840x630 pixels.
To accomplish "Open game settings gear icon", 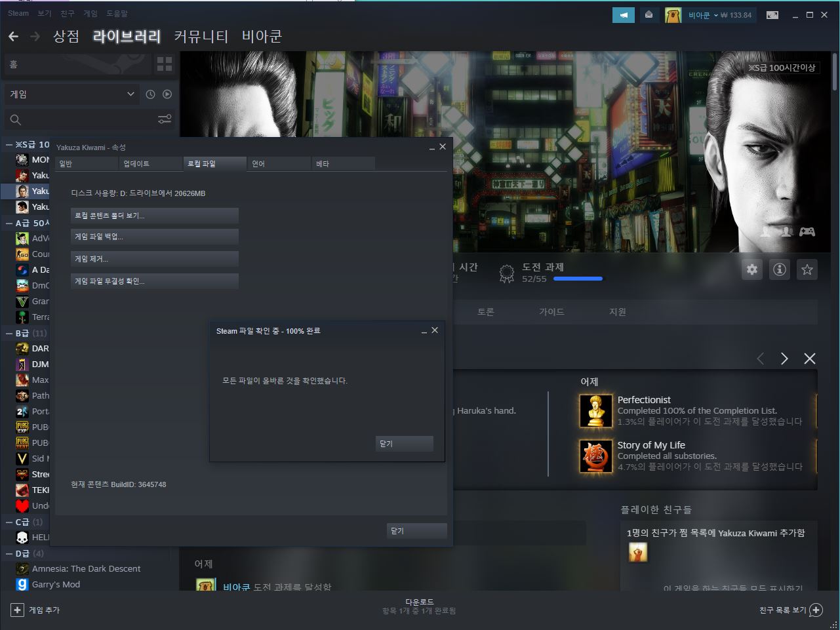I will (752, 269).
